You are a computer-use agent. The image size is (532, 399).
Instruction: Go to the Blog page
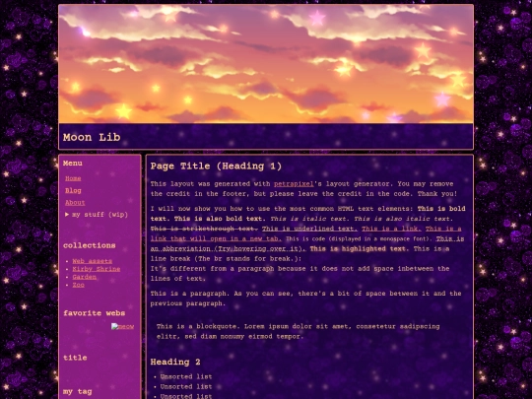tap(73, 191)
